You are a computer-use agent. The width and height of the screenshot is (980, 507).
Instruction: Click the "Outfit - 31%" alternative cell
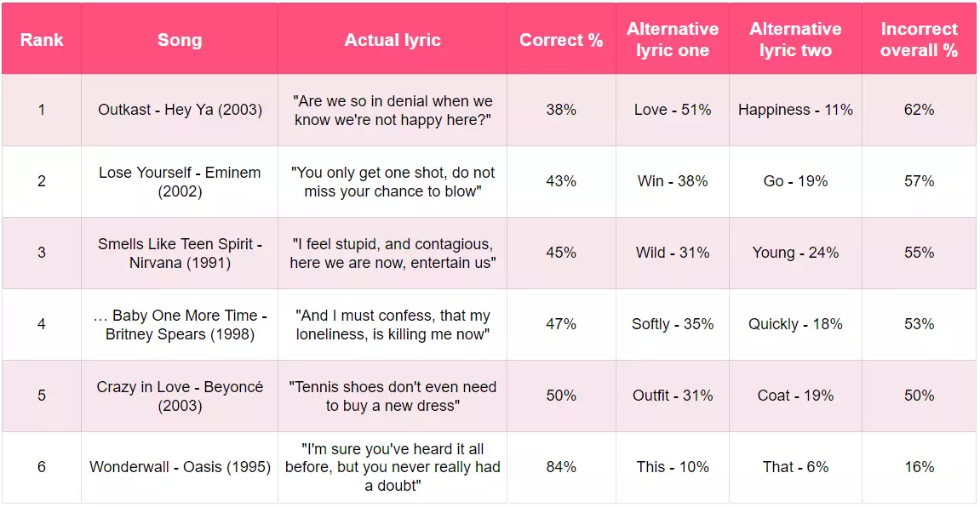[673, 396]
